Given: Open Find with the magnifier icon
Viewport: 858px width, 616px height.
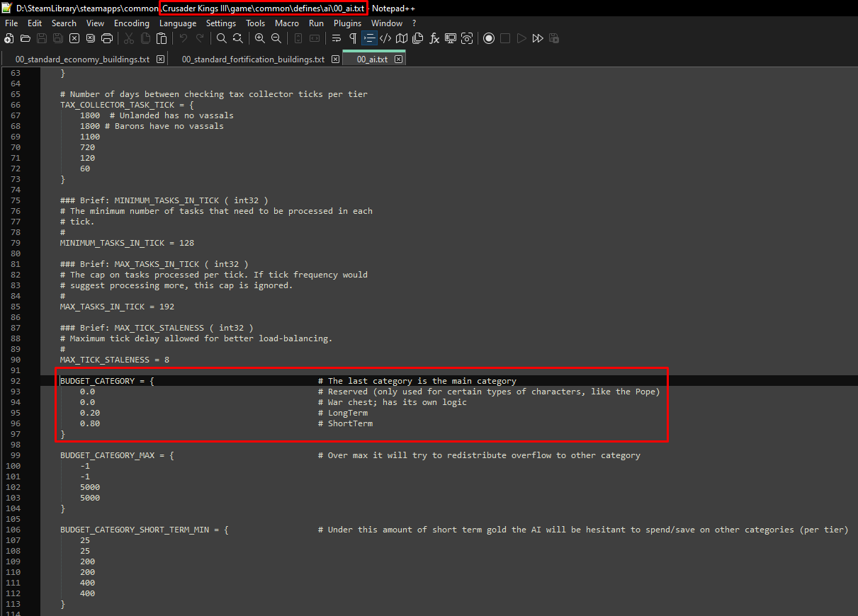Looking at the screenshot, I should tap(222, 38).
